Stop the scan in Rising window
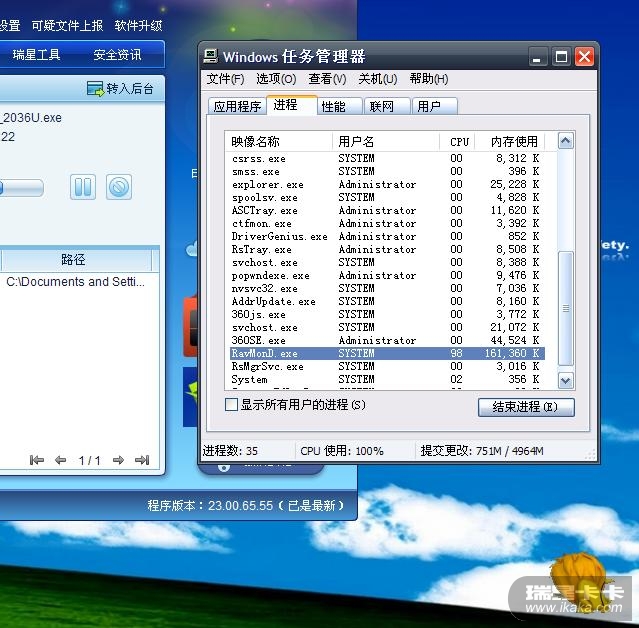Viewport: 639px width, 628px height. (x=119, y=187)
